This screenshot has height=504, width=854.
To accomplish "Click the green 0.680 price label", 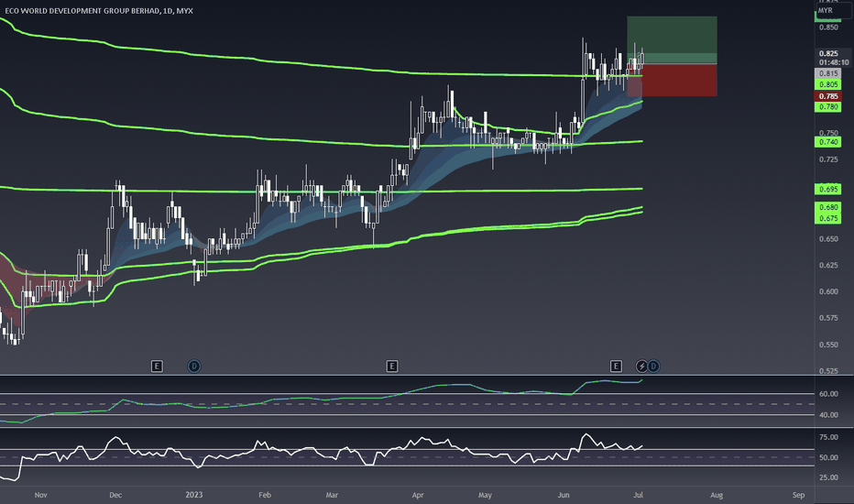I will tap(828, 207).
